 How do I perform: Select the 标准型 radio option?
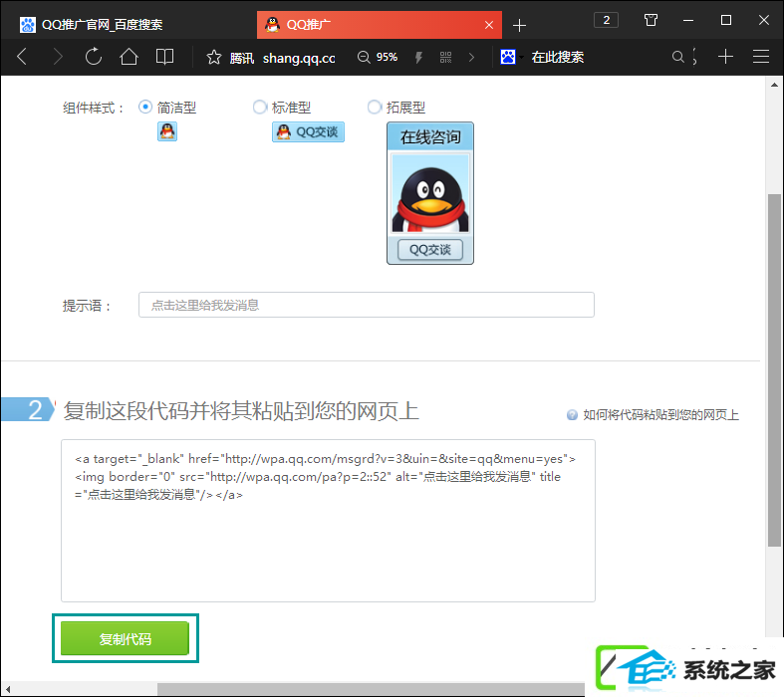click(259, 107)
